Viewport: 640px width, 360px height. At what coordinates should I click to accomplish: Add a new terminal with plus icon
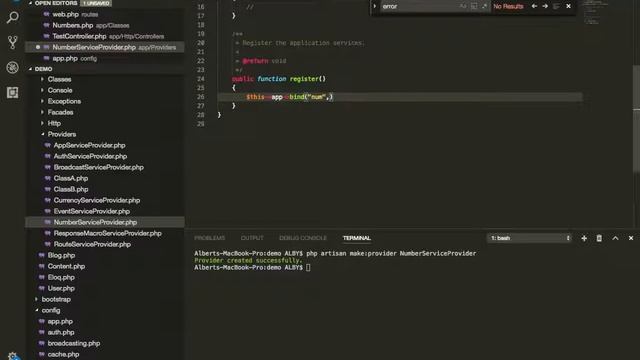[x=584, y=238]
